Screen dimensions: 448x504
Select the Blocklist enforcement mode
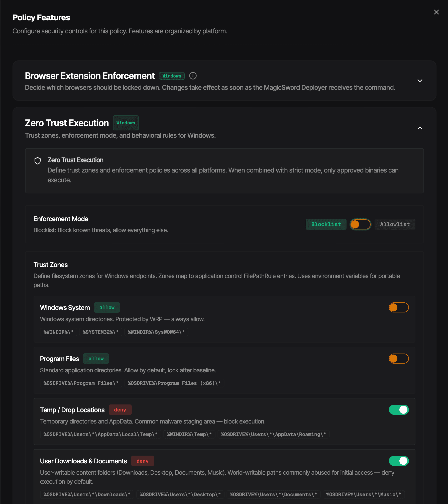point(326,224)
